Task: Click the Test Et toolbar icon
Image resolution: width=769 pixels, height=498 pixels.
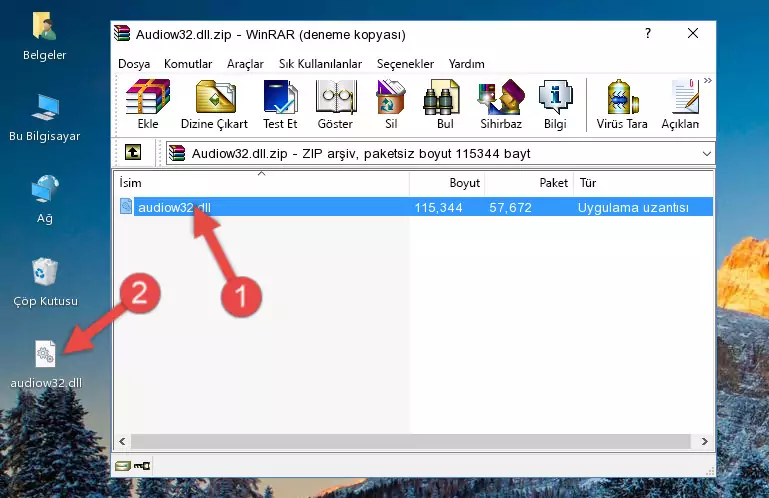Action: pos(280,104)
